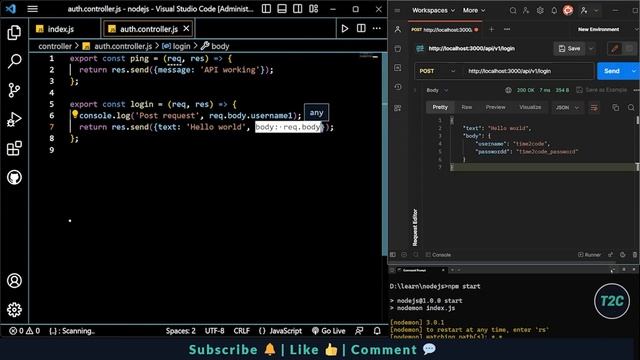Screen dimensions: 640x360
Task: Open Postman search icon
Action: pyautogui.click(x=513, y=11)
